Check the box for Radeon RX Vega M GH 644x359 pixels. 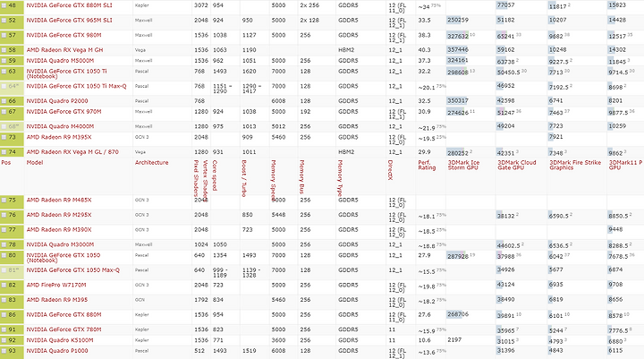pyautogui.click(x=4, y=50)
